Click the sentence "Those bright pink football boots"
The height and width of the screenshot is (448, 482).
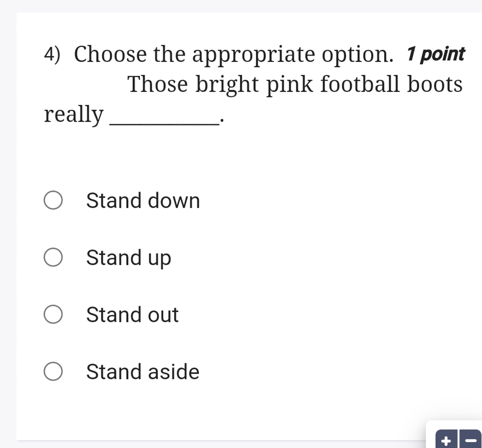pos(294,84)
